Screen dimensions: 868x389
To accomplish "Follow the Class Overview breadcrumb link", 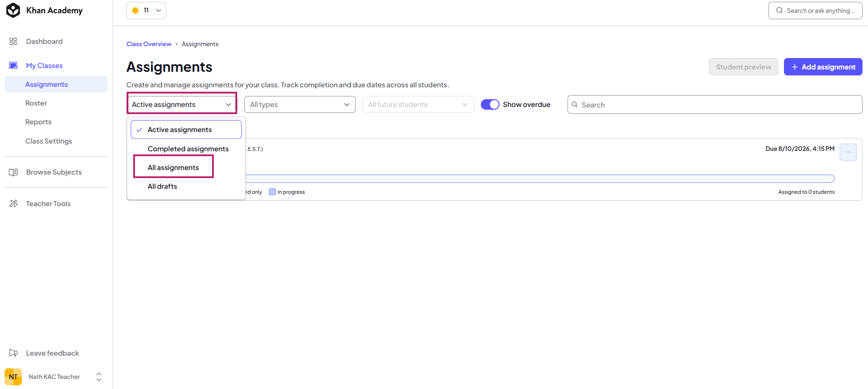I will coord(149,44).
